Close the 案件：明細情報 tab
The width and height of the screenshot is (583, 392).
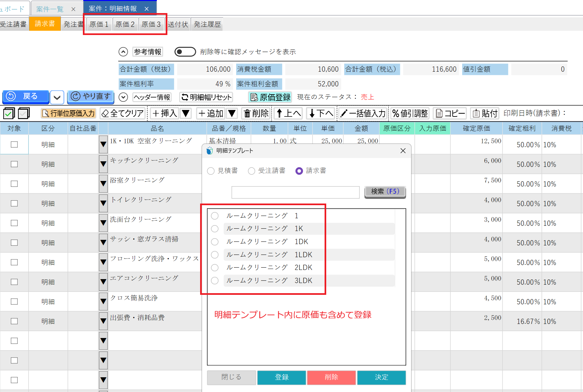[146, 9]
